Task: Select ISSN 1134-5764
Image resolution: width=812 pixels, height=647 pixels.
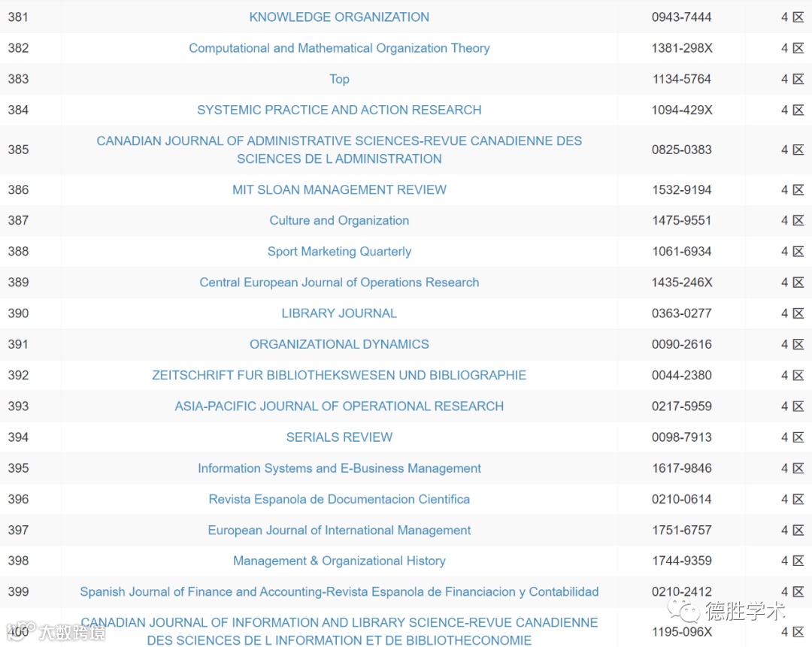Action: pos(681,79)
